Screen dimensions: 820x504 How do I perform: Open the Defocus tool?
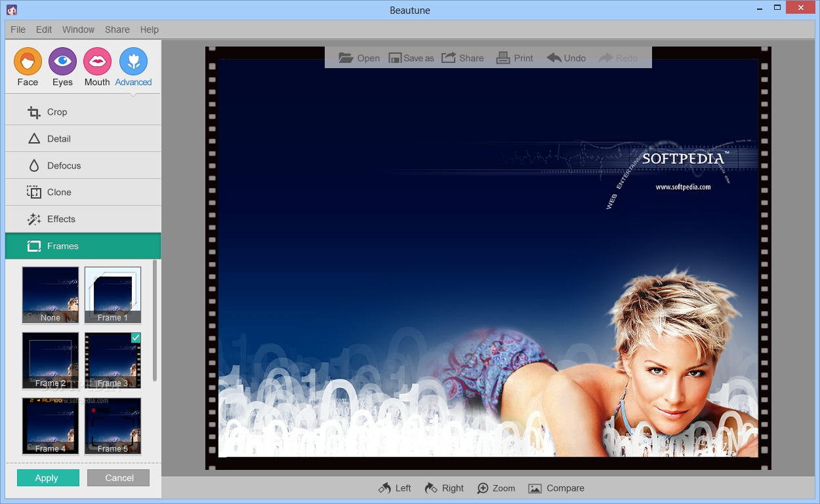click(83, 166)
